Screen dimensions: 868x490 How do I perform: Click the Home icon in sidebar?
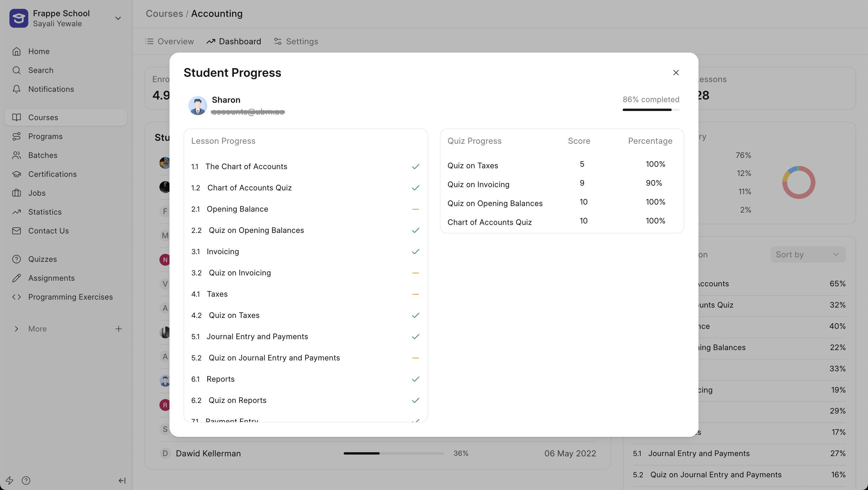tap(17, 51)
